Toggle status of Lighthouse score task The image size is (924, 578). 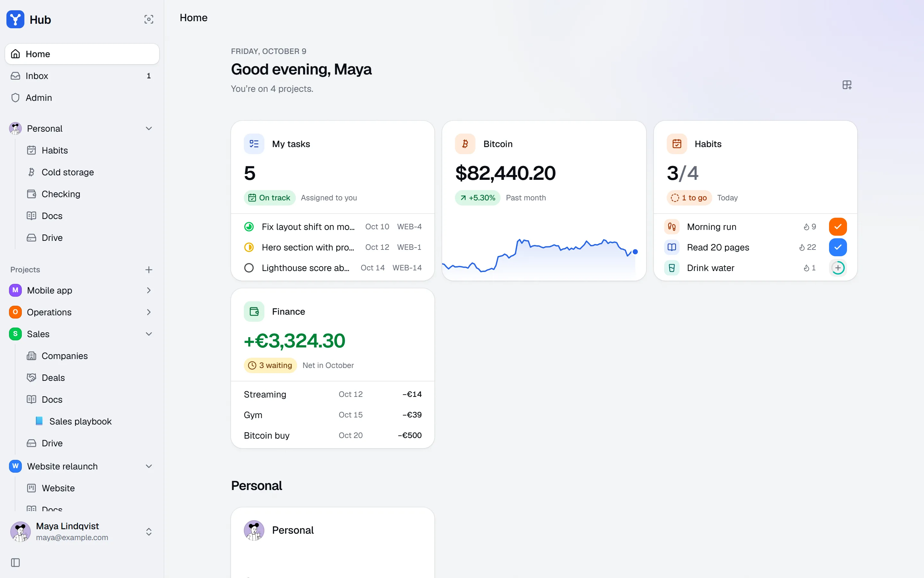coord(249,268)
